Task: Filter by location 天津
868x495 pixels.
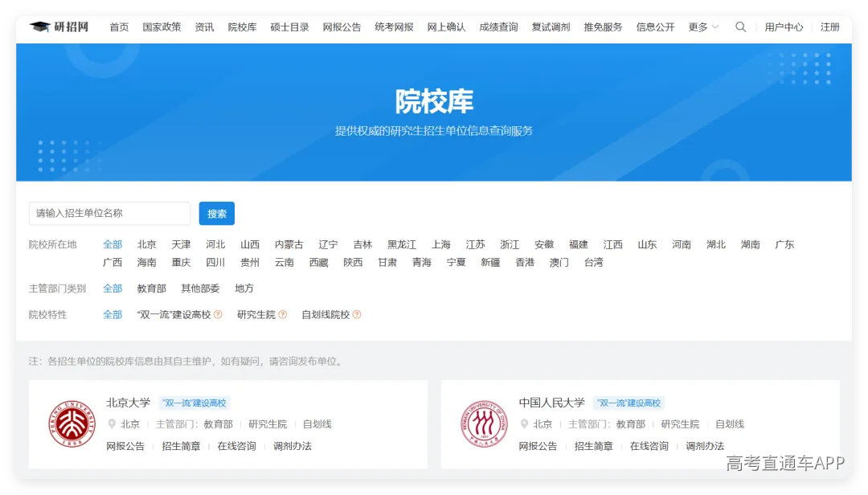Action: pyautogui.click(x=181, y=244)
